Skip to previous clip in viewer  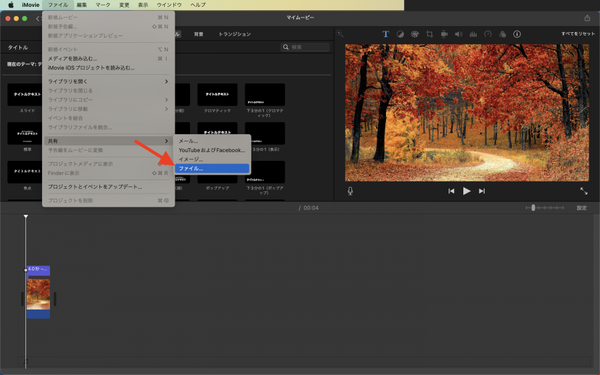pyautogui.click(x=451, y=191)
